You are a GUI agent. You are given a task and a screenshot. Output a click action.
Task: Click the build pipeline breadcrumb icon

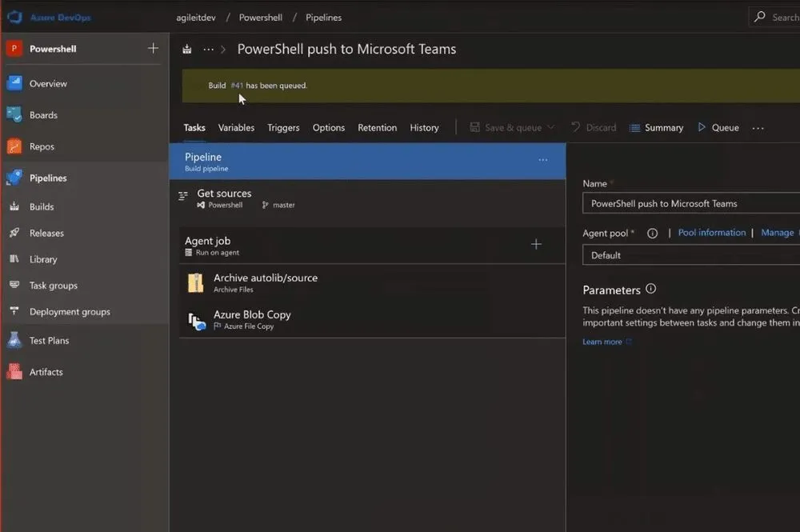click(x=187, y=50)
